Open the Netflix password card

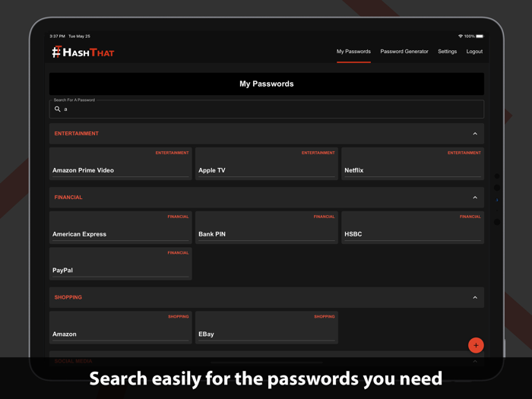(x=413, y=163)
